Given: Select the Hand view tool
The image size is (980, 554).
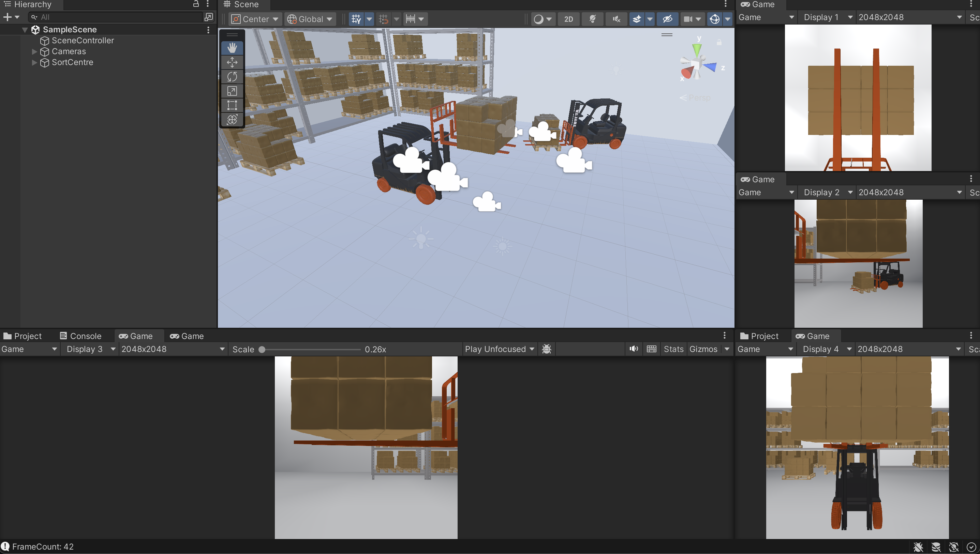Looking at the screenshot, I should click(x=232, y=48).
